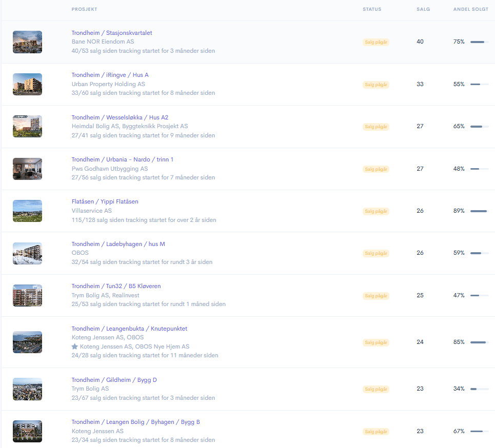
Task: Click the star icon beside Koteng Jenssen AS
Action: click(74, 347)
